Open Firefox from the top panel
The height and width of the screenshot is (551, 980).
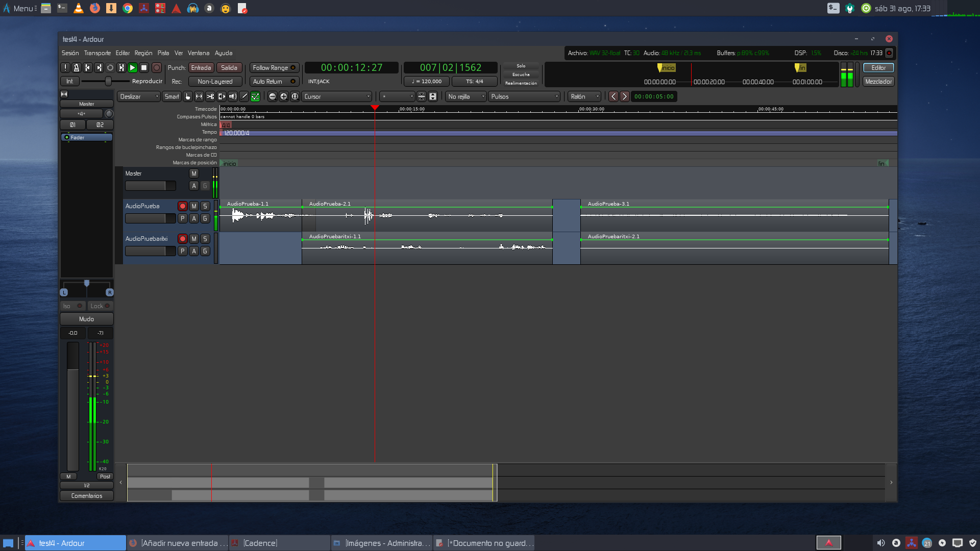pyautogui.click(x=95, y=8)
